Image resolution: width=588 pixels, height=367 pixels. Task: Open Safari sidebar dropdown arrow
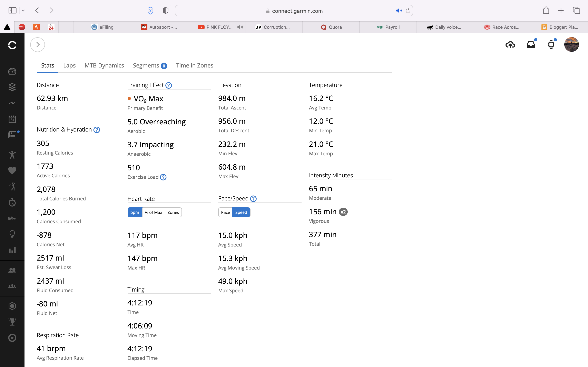tap(23, 10)
